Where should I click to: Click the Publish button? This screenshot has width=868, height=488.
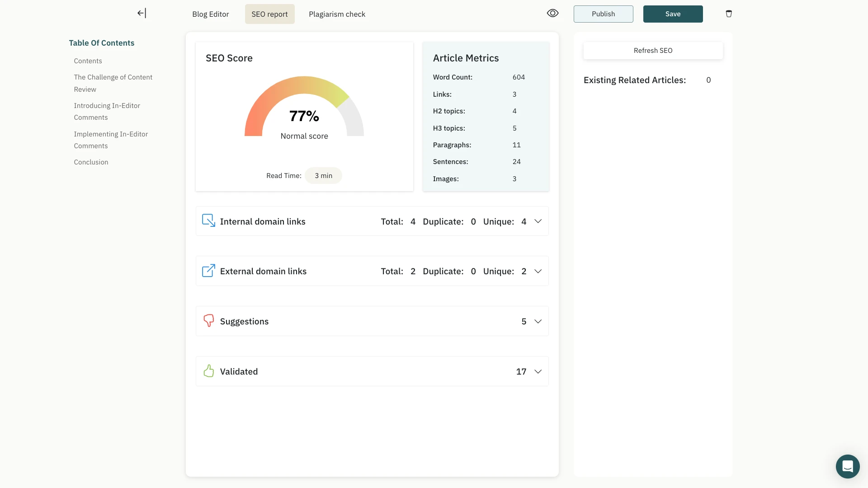(603, 14)
